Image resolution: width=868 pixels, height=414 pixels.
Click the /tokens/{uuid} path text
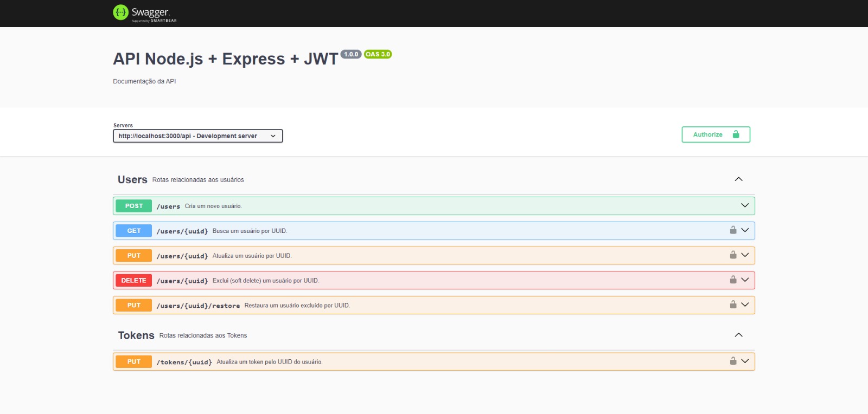[184, 363]
